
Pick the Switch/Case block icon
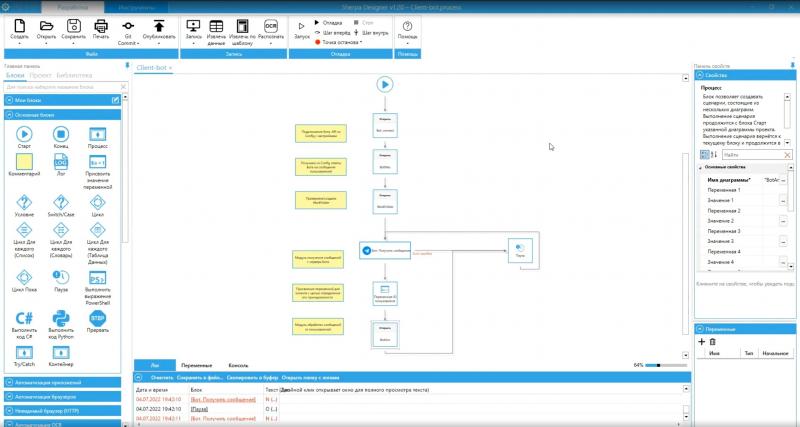coord(61,202)
